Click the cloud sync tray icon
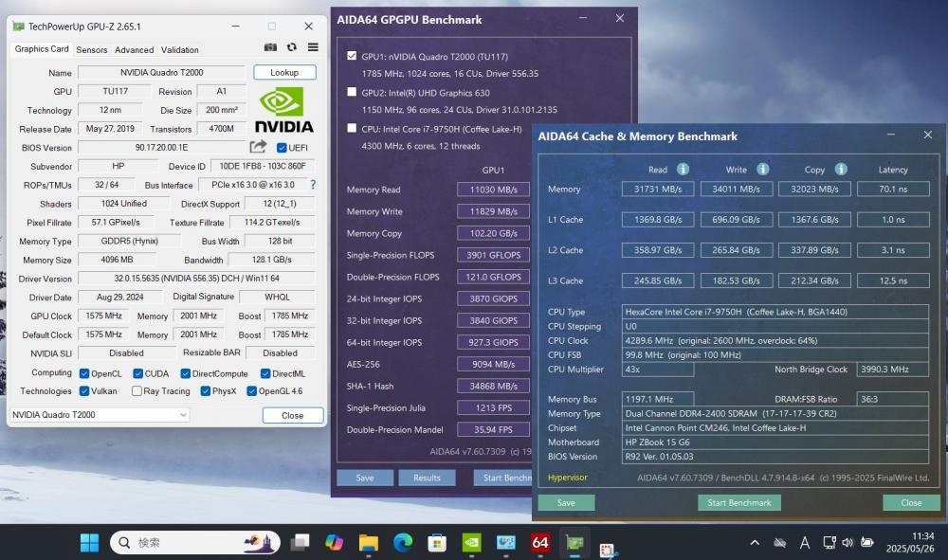The width and height of the screenshot is (948, 560). pyautogui.click(x=780, y=543)
